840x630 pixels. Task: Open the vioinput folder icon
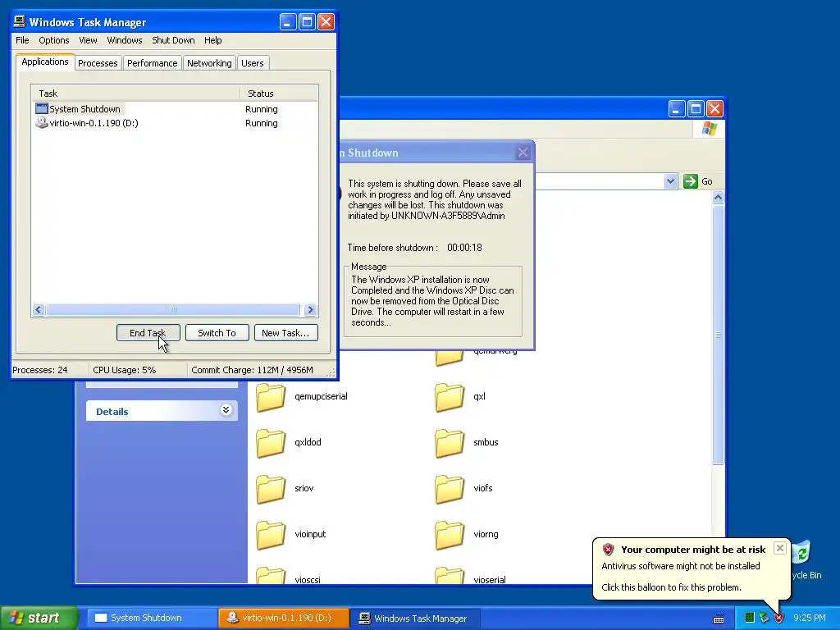(271, 535)
